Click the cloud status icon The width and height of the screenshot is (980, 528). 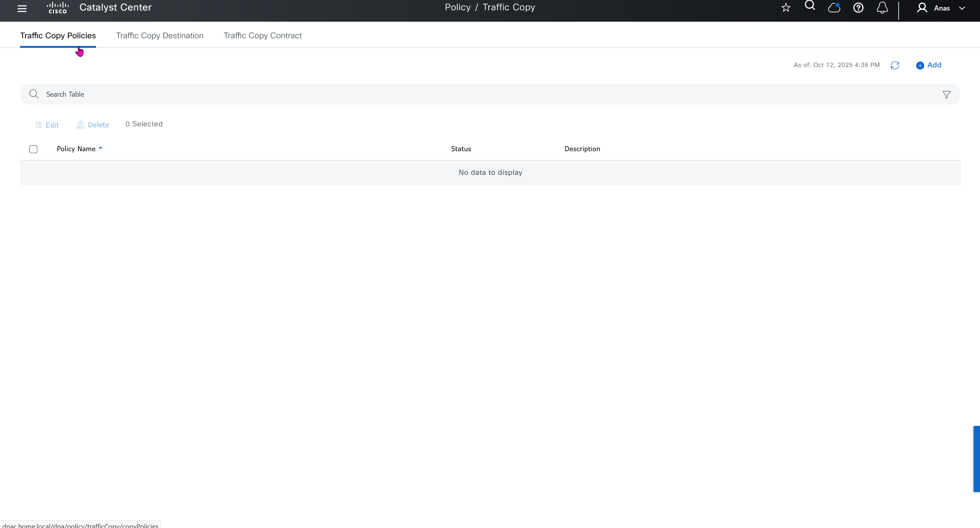click(x=834, y=8)
